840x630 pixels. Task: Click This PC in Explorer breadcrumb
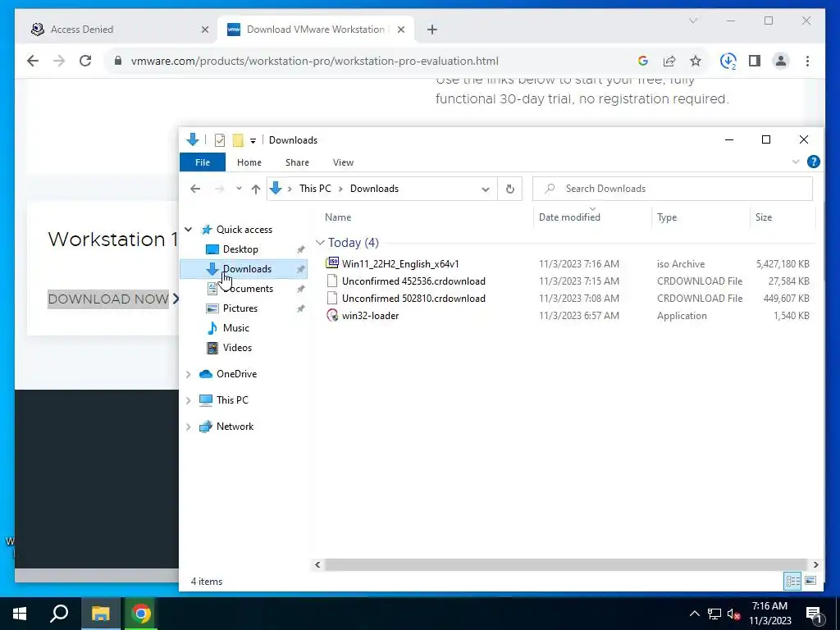315,189
